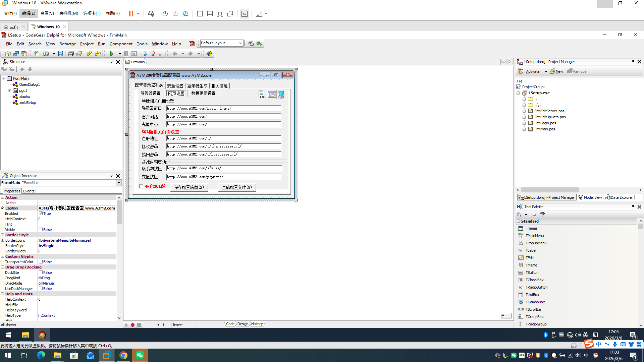Click Trace Into debug icon
This screenshot has width=644, height=362.
[x=145, y=54]
